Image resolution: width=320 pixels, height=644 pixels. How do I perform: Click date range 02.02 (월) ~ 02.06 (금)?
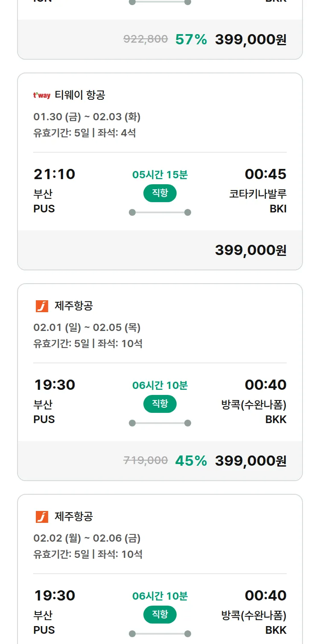(x=87, y=538)
